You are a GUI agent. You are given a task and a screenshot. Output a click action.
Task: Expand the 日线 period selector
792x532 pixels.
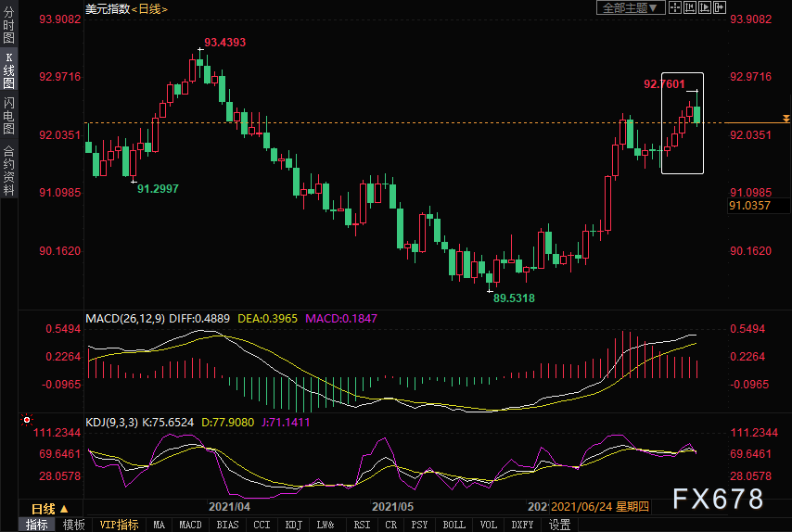(50, 509)
